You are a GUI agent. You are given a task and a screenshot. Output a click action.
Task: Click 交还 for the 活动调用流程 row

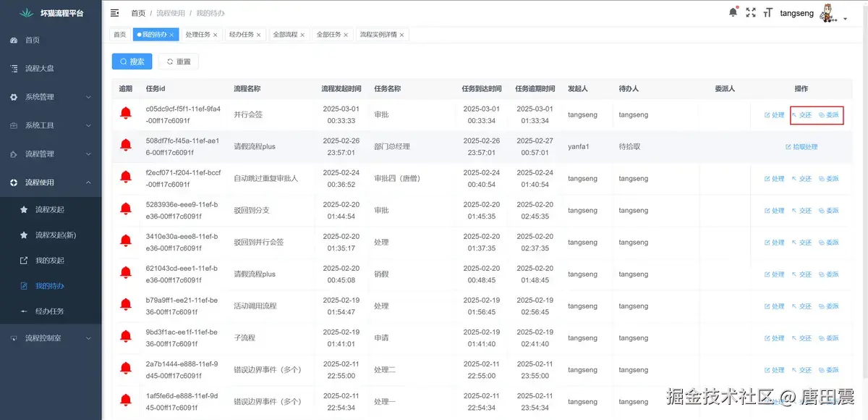801,306
